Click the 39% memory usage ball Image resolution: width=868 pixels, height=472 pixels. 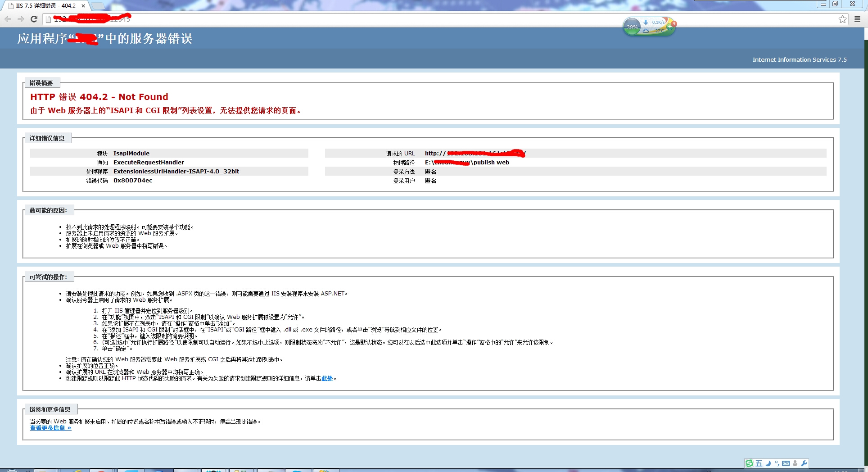(632, 27)
